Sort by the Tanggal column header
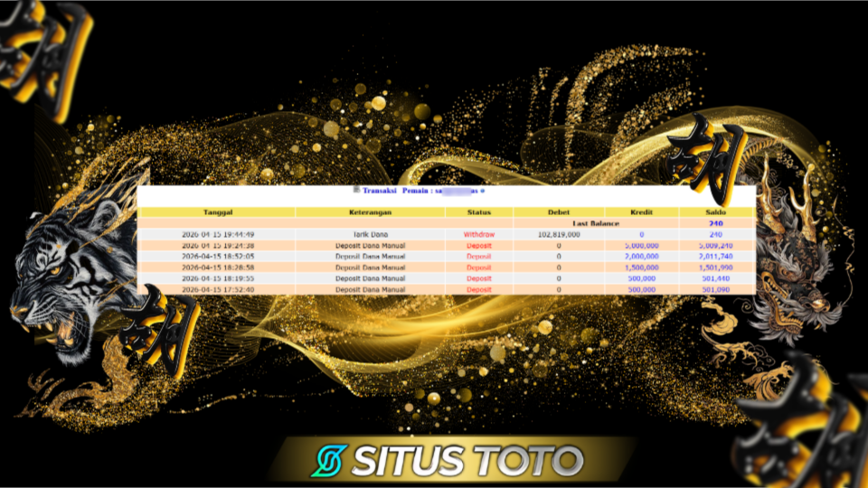Viewport: 868px width, 488px height. 217,212
